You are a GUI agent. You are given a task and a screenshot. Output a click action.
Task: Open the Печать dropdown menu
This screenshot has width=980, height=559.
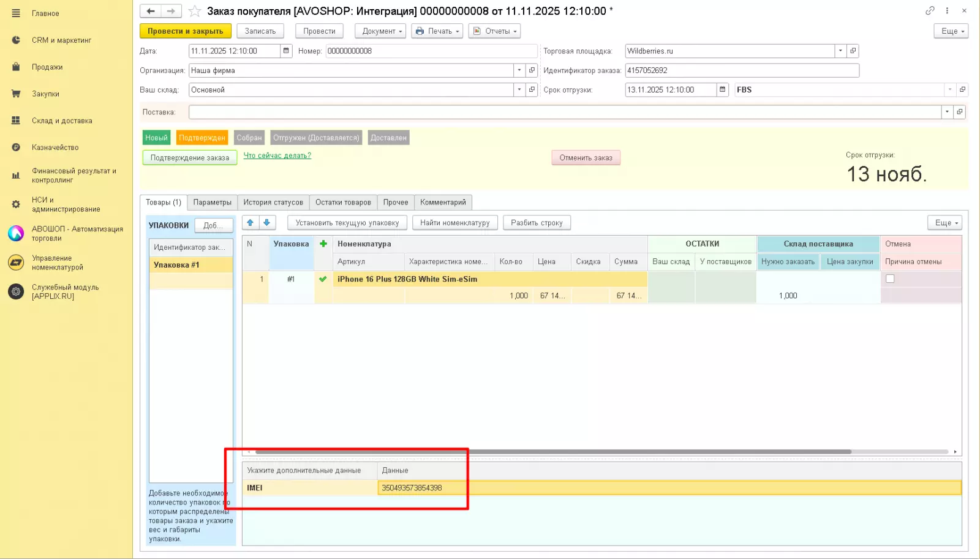click(x=437, y=31)
